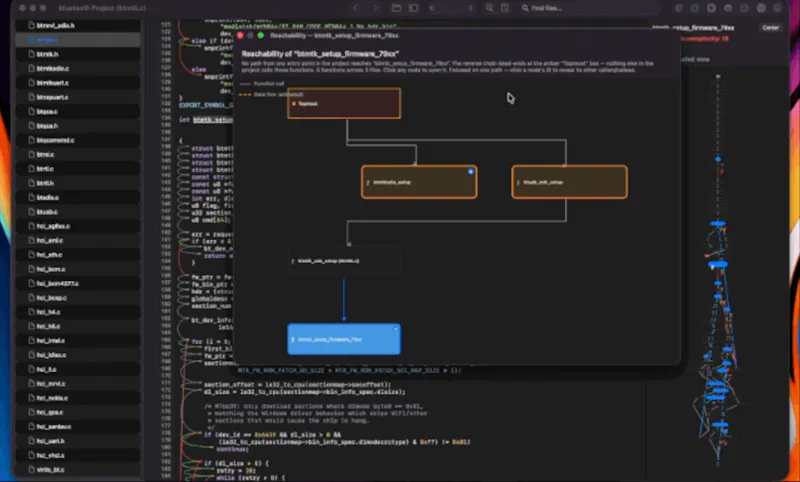Select file btmrvl_sdio.h in the sidebar
This screenshot has width=800, height=482.
click(78, 25)
